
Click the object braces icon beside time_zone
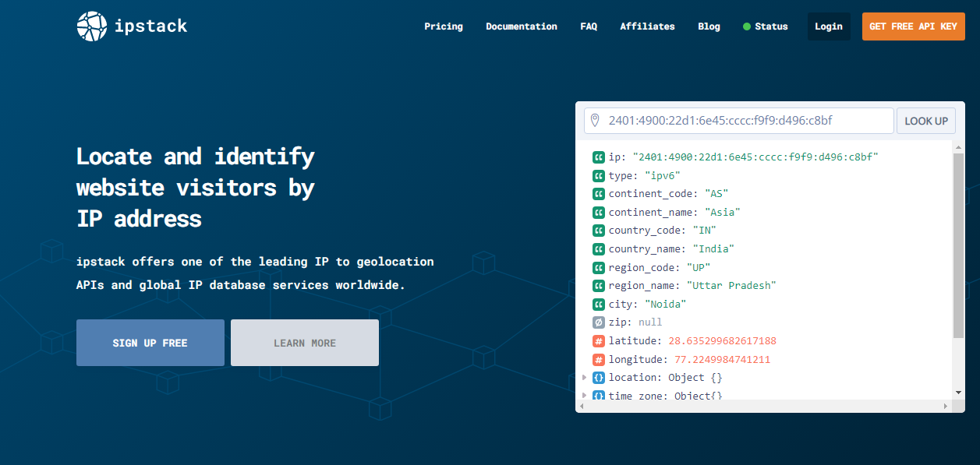coord(598,396)
